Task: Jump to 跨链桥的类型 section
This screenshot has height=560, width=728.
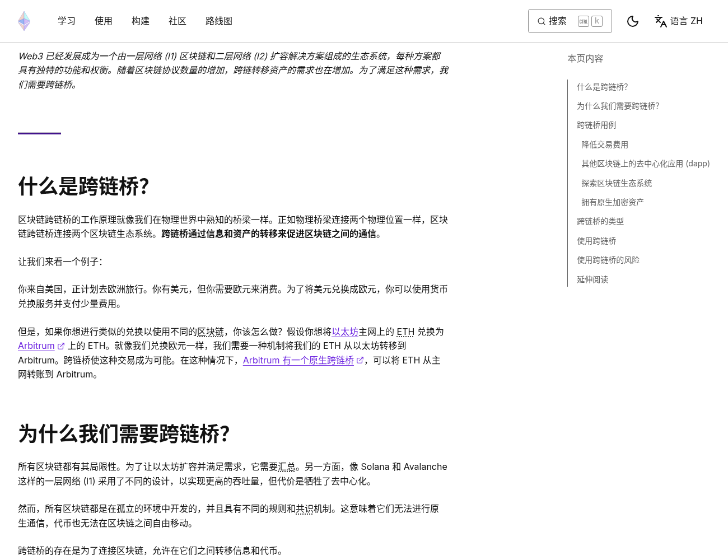Action: (x=600, y=221)
